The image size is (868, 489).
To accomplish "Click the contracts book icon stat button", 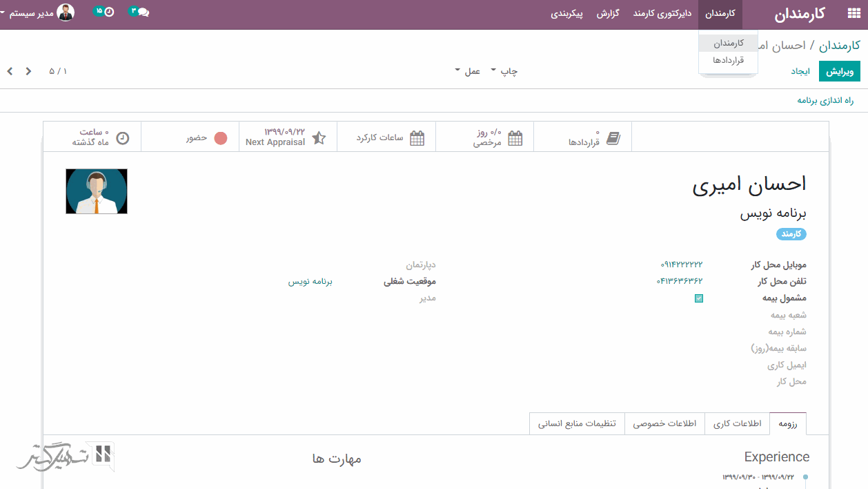I will 613,138.
